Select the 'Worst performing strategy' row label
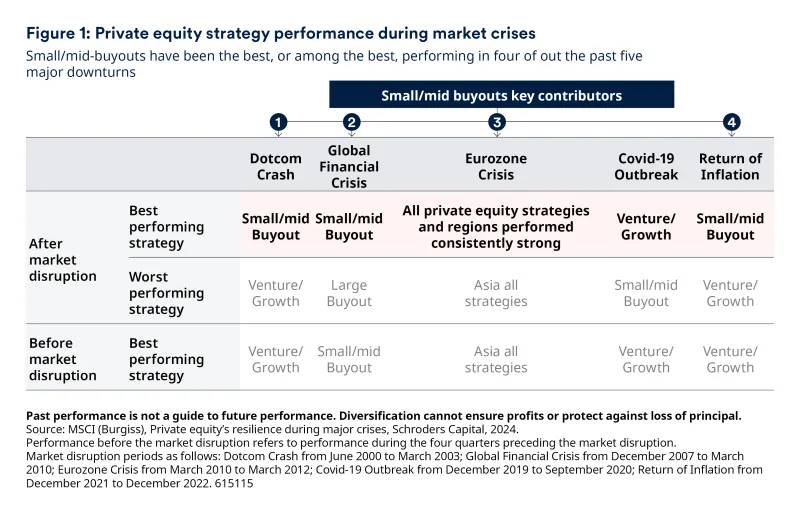The width and height of the screenshot is (800, 515). click(166, 293)
